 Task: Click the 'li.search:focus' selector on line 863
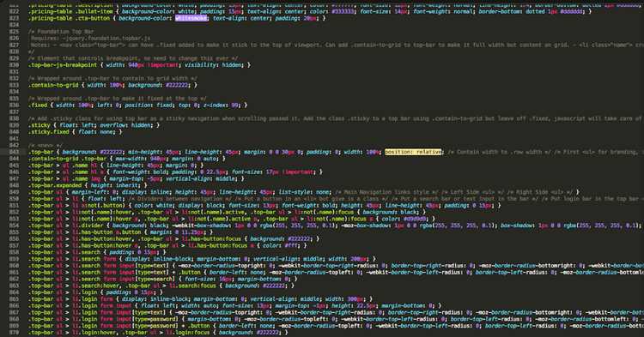point(191,286)
